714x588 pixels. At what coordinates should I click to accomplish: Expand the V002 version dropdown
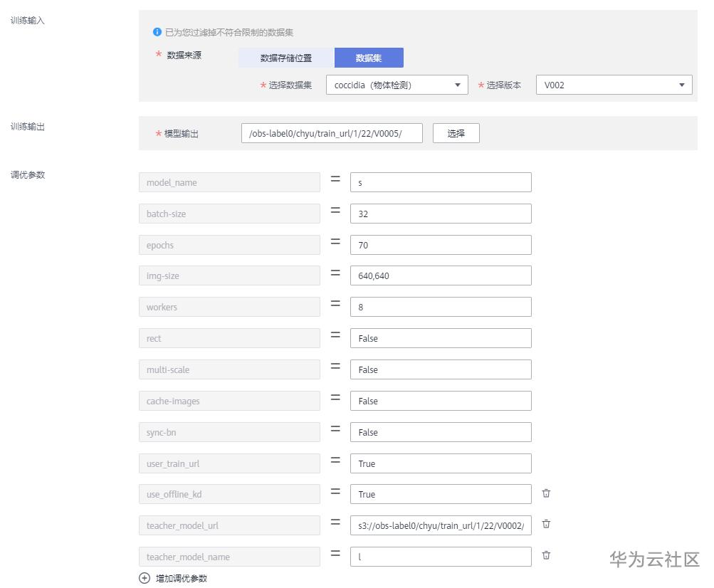click(x=614, y=85)
